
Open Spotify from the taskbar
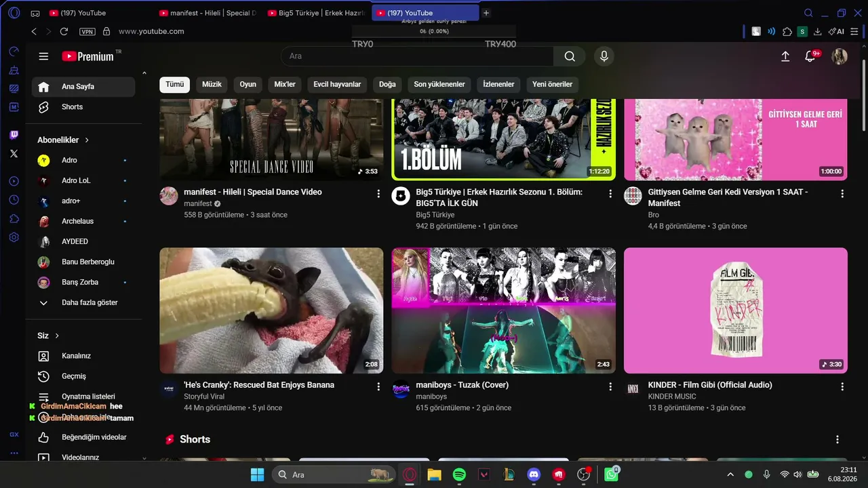[459, 474]
